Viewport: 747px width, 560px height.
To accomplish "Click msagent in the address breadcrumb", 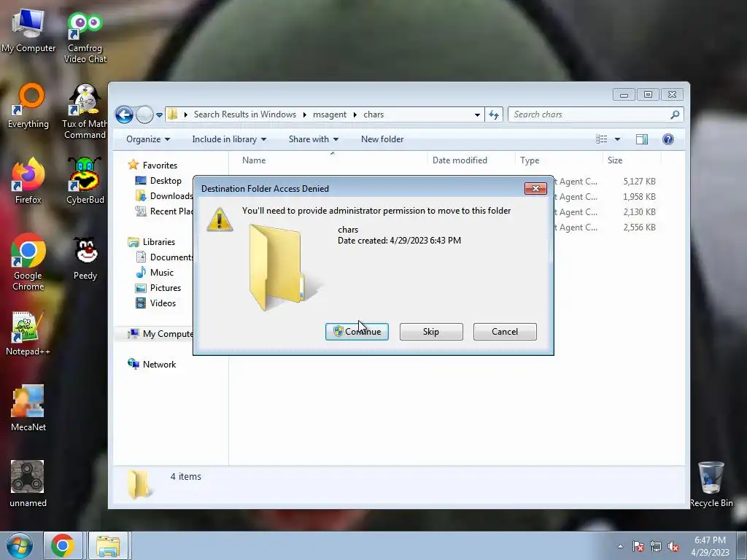I will 330,114.
